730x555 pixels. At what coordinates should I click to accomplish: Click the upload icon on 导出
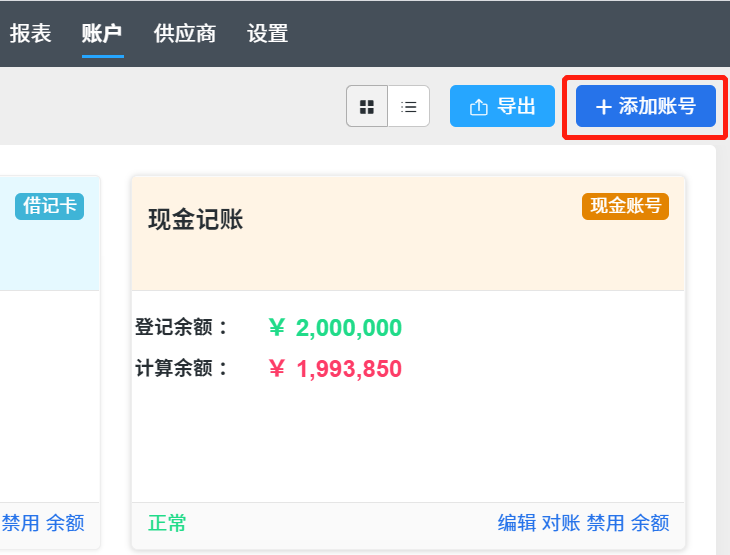click(479, 107)
